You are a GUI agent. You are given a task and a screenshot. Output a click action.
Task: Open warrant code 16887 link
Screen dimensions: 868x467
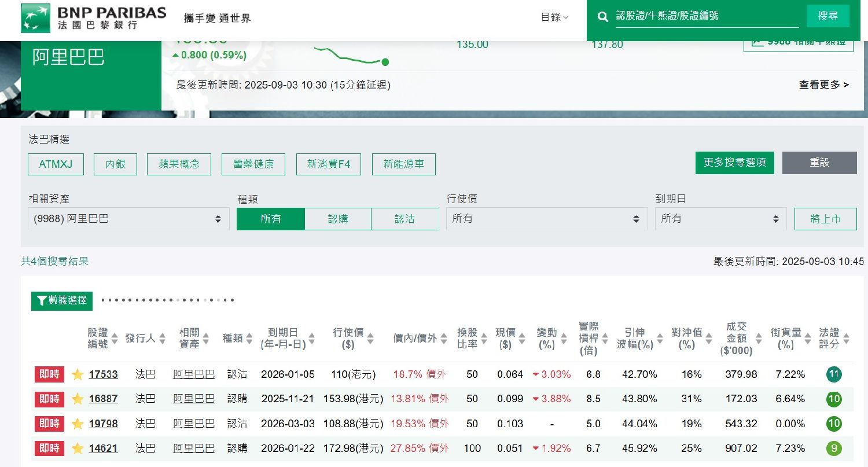click(x=103, y=399)
